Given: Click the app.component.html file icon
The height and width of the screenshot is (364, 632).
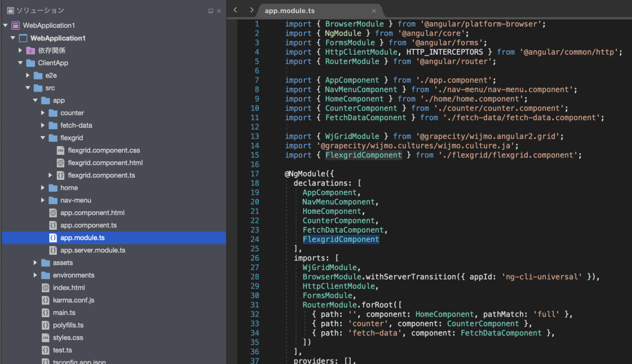Looking at the screenshot, I should pyautogui.click(x=53, y=213).
